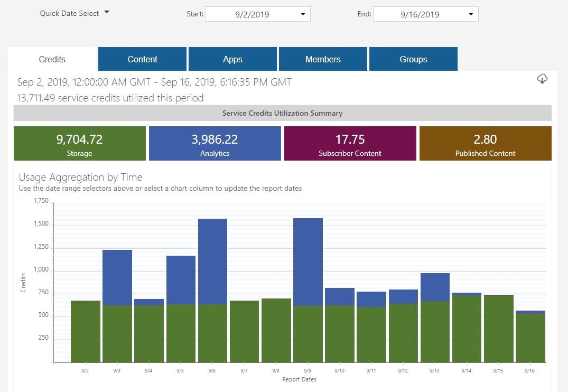Select the 9/10 chart column
This screenshot has height=392, width=568.
(x=340, y=325)
